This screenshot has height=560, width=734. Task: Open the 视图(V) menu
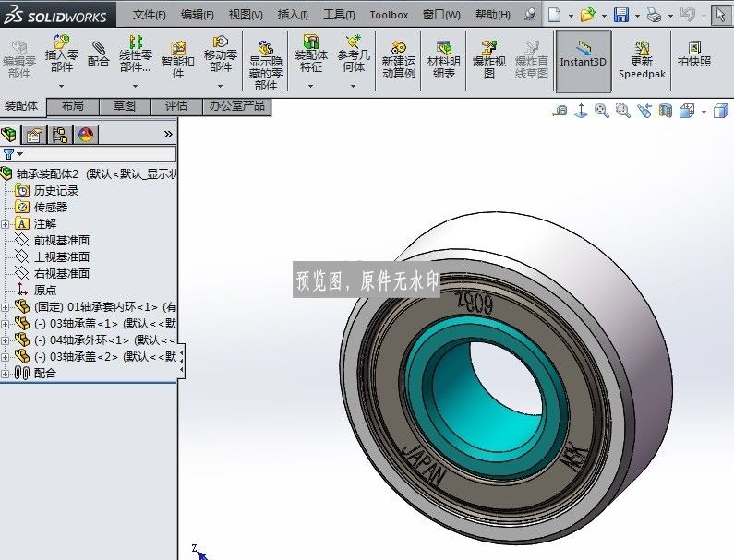tap(246, 15)
